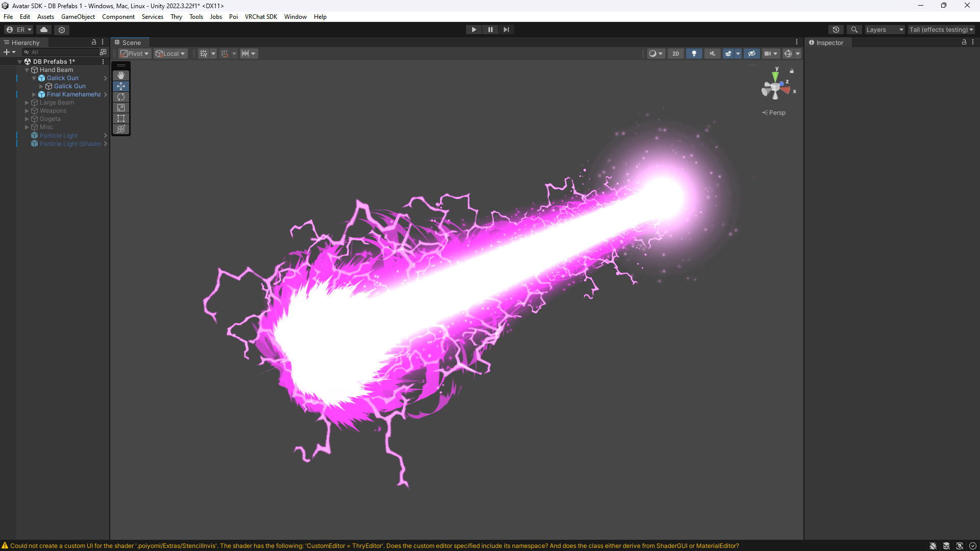Toggle scene lighting bulb
Viewport: 980px width, 551px height.
pos(694,54)
